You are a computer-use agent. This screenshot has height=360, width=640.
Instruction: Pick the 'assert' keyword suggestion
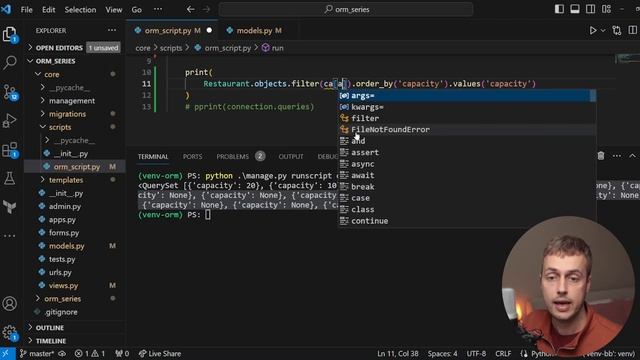pos(467,153)
